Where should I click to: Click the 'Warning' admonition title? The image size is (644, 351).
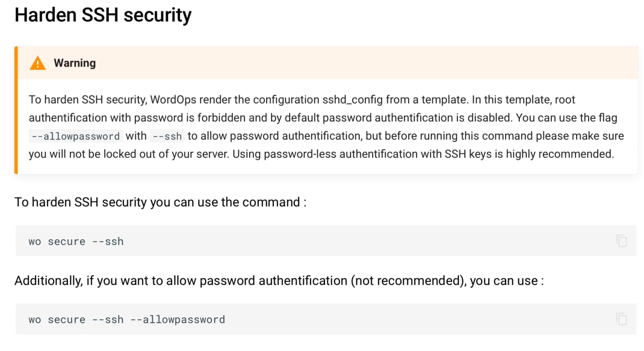pos(74,63)
